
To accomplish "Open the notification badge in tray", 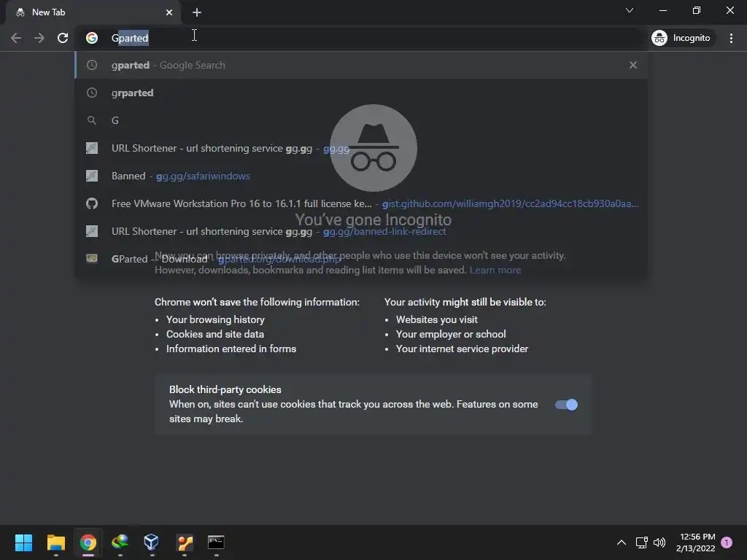I will [727, 542].
